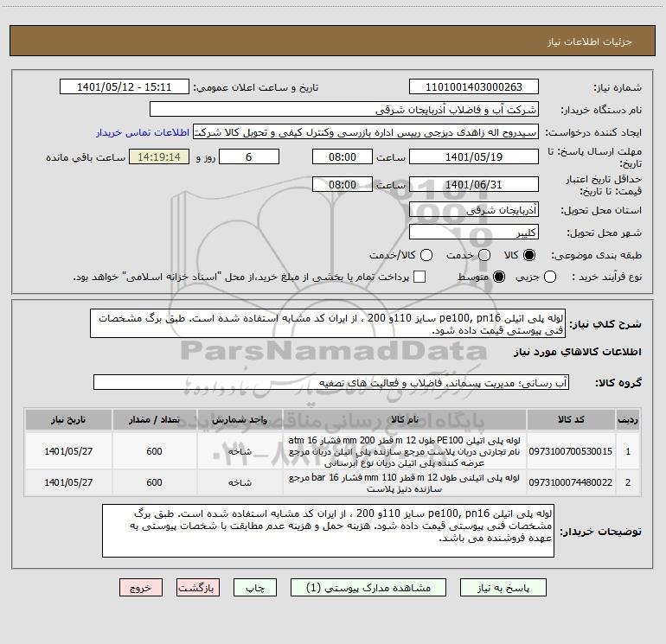Click the نام کالا column header
The height and width of the screenshot is (644, 666).
coord(405,420)
